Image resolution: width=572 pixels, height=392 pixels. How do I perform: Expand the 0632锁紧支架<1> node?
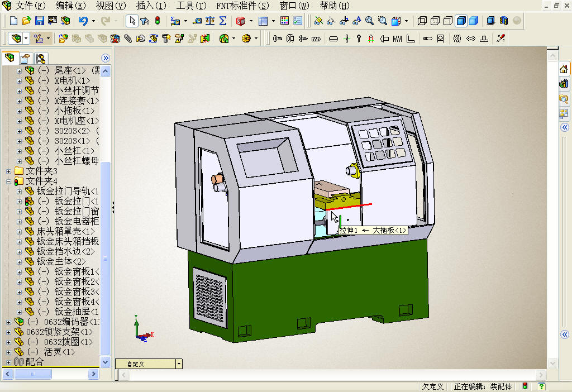[x=8, y=332]
